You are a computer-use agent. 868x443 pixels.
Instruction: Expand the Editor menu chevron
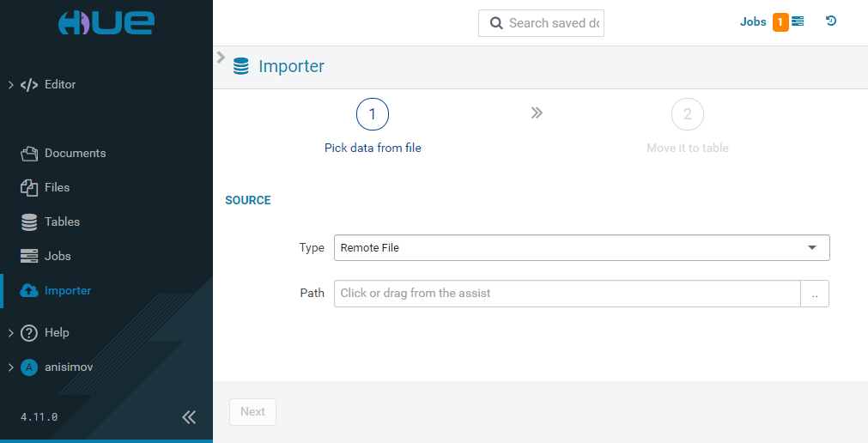click(10, 85)
